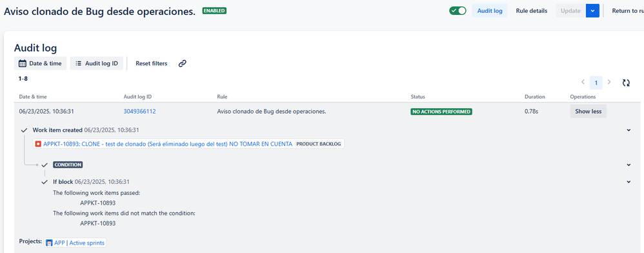Copy link using the chain icon
Viewport: 644px width, 253px height.
tap(183, 63)
